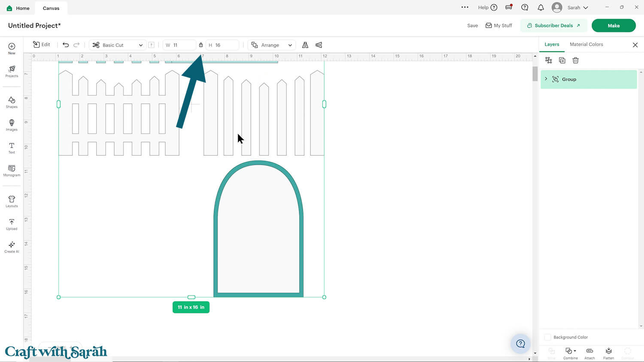The height and width of the screenshot is (362, 644).
Task: Expand the Group layer
Action: coord(546,79)
